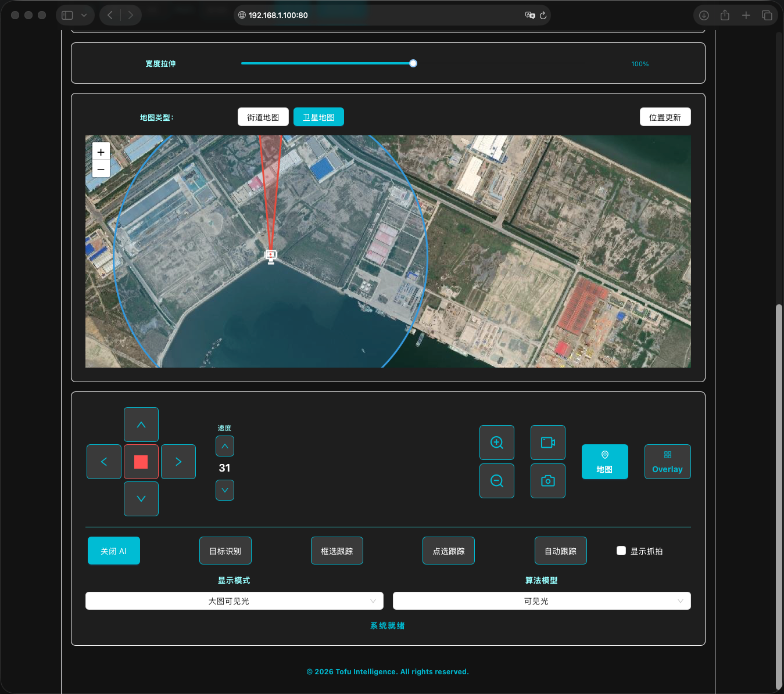Viewport: 784px width, 694px height.
Task: Enable the 显示抓拍 checkbox
Action: click(x=621, y=551)
